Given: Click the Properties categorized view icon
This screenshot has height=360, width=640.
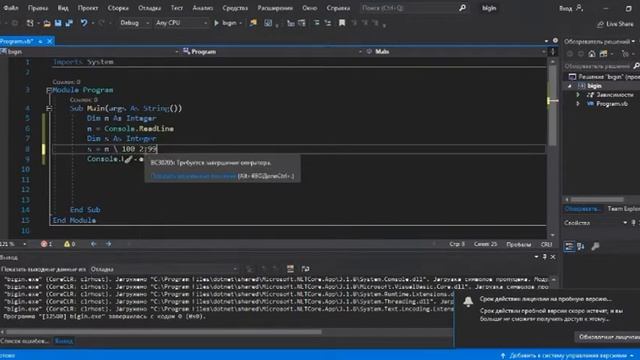Looking at the screenshot, I should [x=569, y=246].
